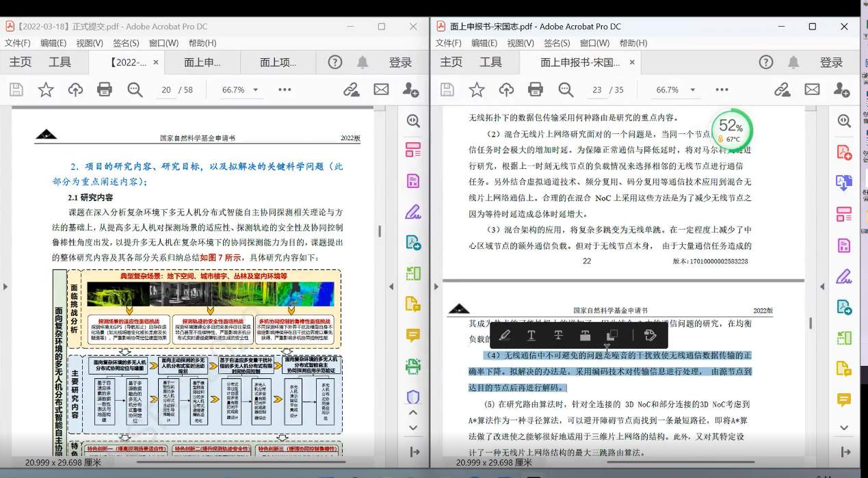868x478 pixels.
Task: Click page number field showing 20
Action: click(x=166, y=90)
